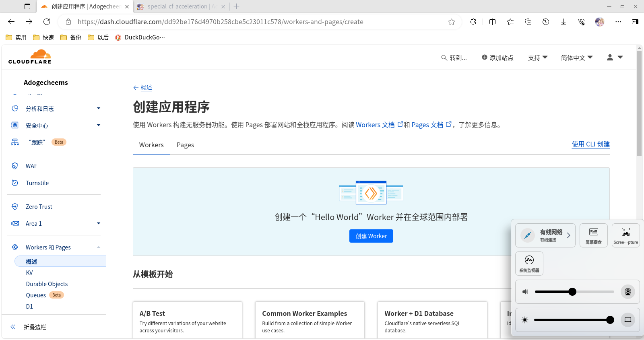Open the browser downloads icon
Screen dimensions: 644x340
pyautogui.click(x=563, y=22)
